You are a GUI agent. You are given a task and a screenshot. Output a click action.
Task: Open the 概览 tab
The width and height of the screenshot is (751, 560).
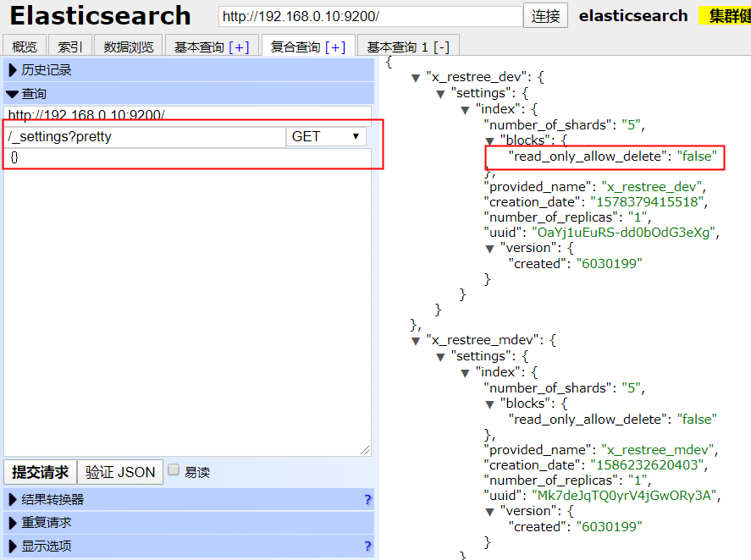point(25,47)
